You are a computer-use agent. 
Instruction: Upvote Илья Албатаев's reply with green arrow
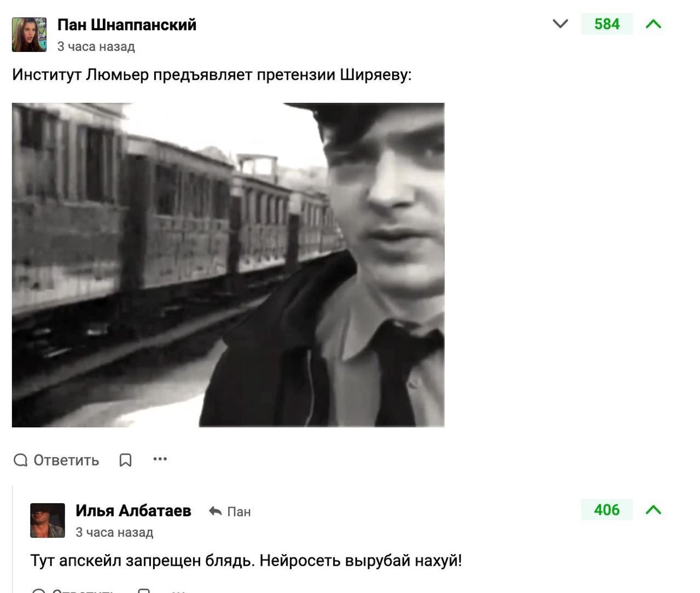click(654, 510)
